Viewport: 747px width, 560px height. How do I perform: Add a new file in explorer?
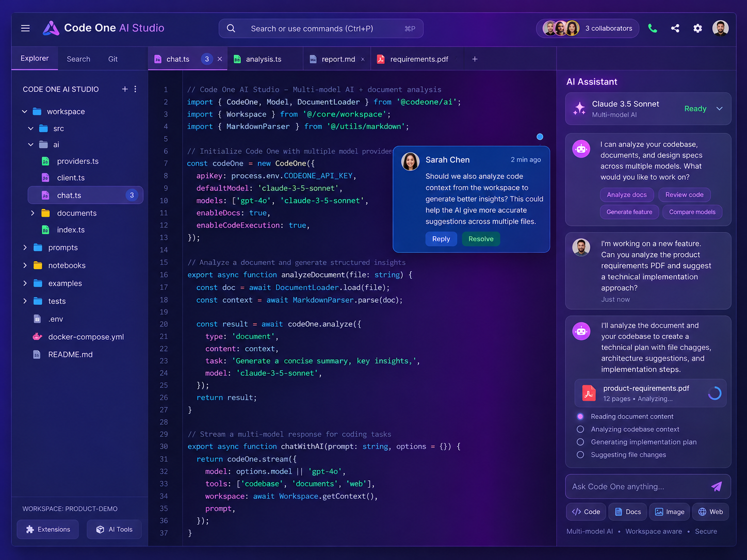click(125, 89)
